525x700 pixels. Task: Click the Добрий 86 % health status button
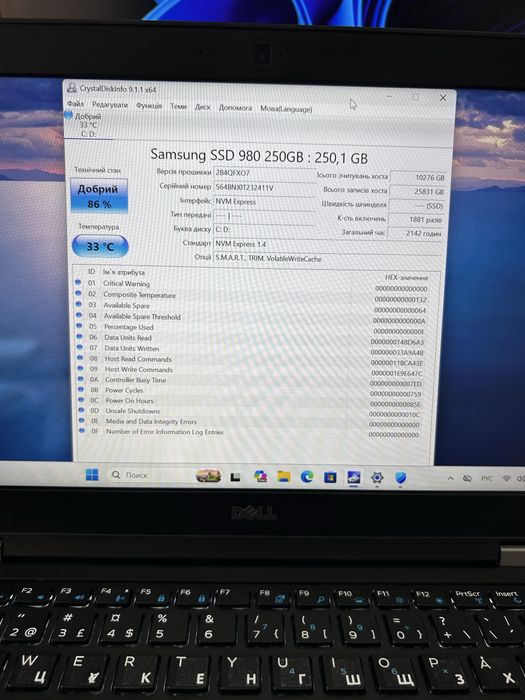99,196
